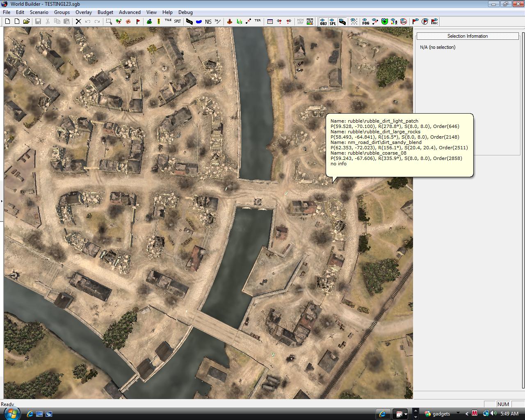Click the traffic light toolbar icon
This screenshot has width=525, height=420.
tap(158, 21)
